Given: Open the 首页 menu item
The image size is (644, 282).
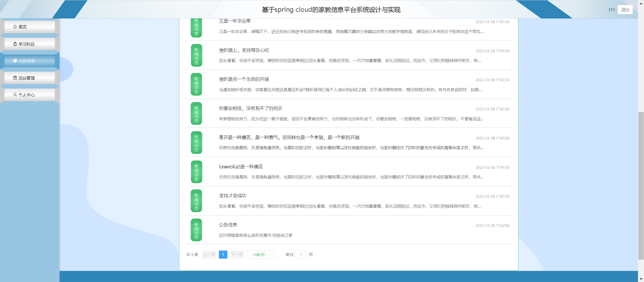Looking at the screenshot, I should click(x=30, y=27).
